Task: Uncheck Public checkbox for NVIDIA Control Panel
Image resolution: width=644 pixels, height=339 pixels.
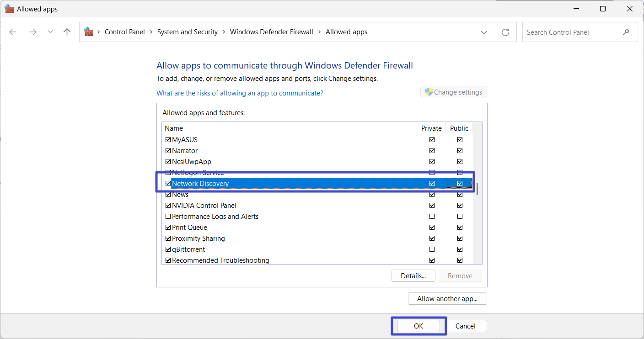Action: coord(460,206)
